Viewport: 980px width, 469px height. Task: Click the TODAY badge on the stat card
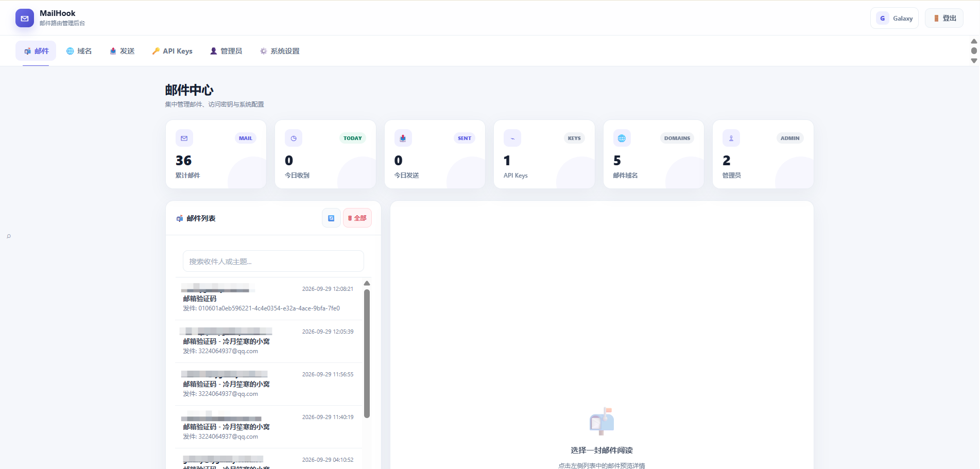353,138
